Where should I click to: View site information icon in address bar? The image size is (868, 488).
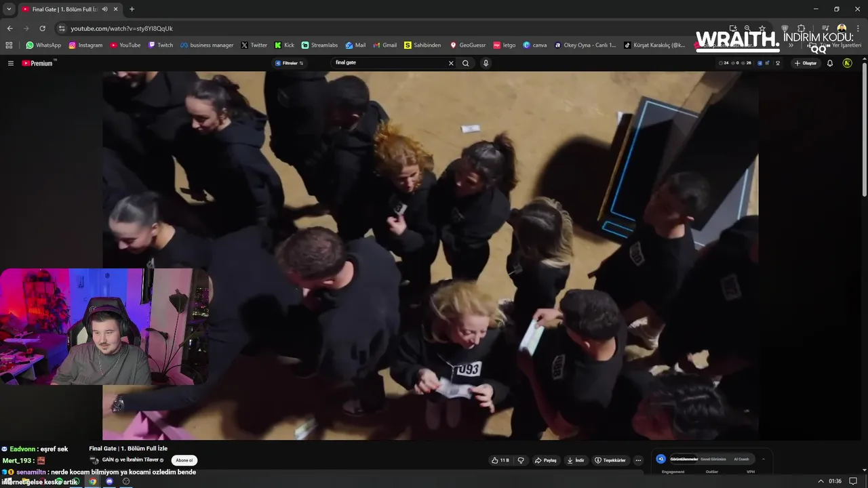click(x=62, y=28)
